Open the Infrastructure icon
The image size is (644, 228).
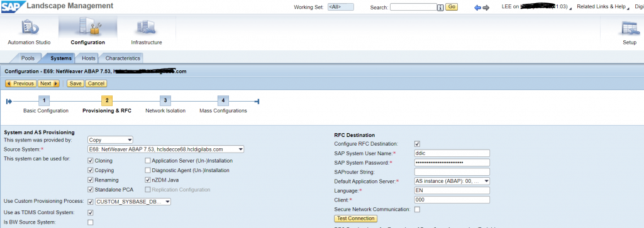coord(146,28)
